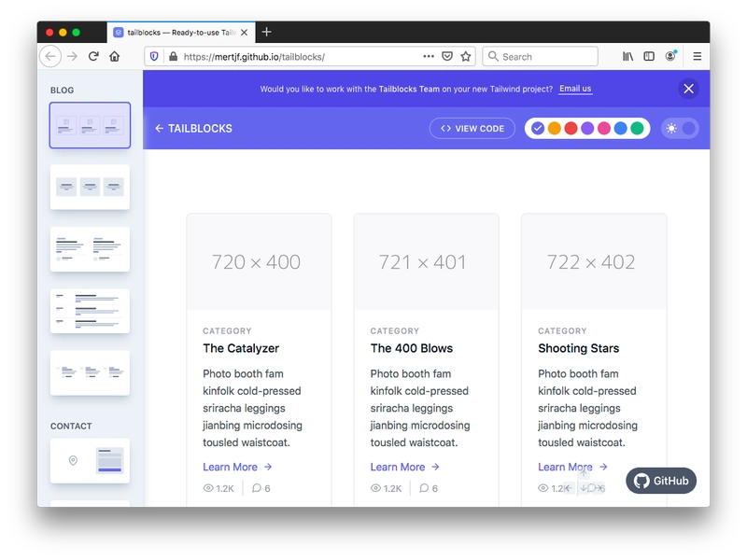Choose the pink theme color
Image resolution: width=747 pixels, height=560 pixels.
coord(604,129)
